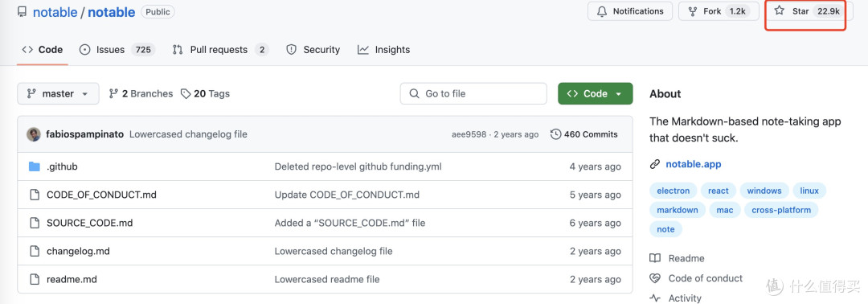Screen dimensions: 868x304
Task: Click fabiospampinato's avatar thumbnail
Action: [34, 134]
